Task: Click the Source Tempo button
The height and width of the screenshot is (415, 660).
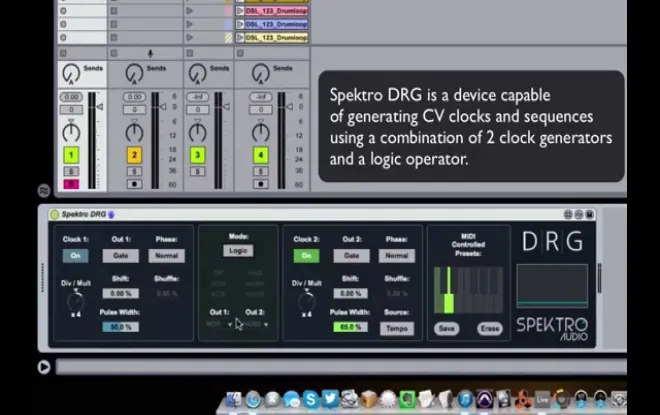Action: point(397,328)
